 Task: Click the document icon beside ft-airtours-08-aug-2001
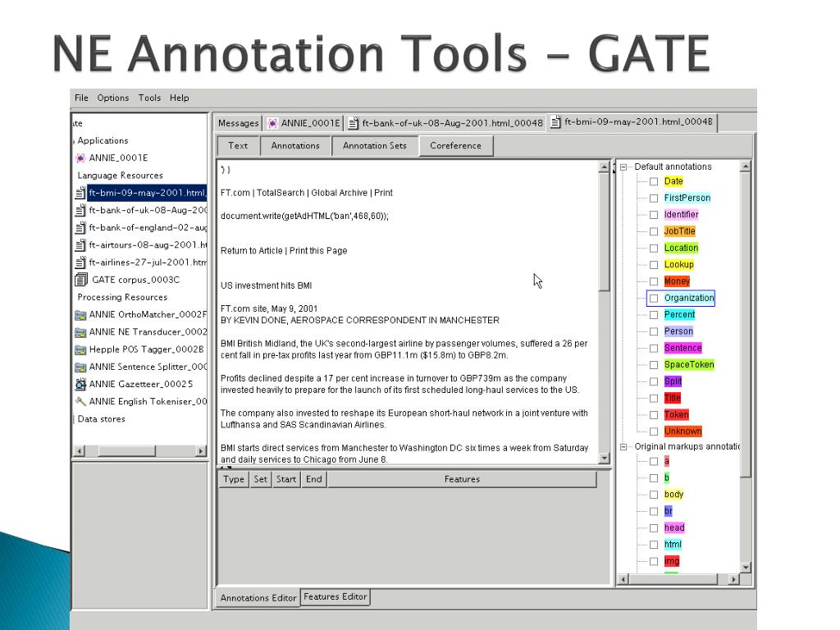click(x=80, y=244)
